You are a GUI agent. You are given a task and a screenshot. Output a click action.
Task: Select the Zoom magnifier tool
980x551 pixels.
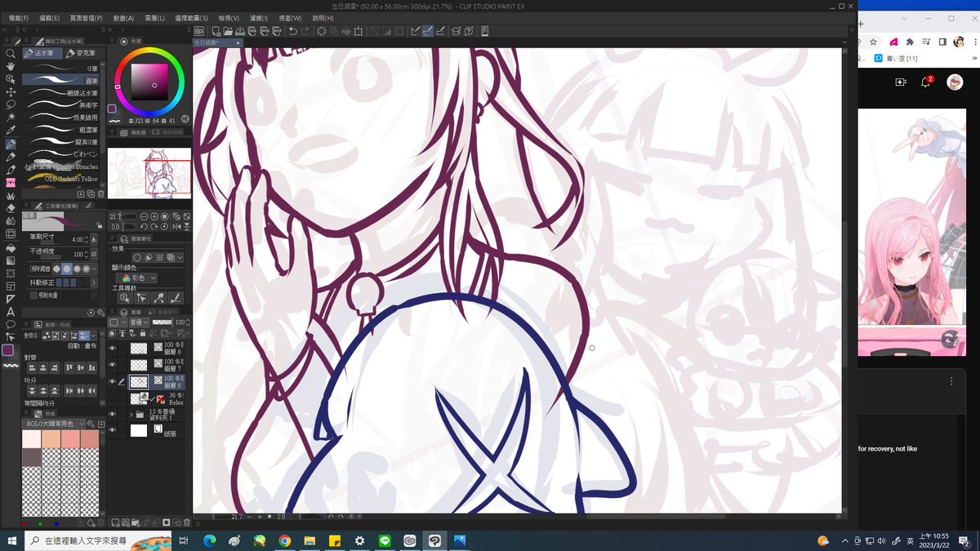[x=11, y=53]
